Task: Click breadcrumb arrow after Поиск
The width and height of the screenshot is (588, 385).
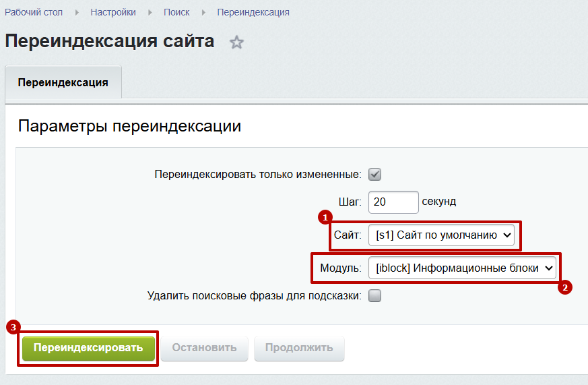Action: [203, 13]
